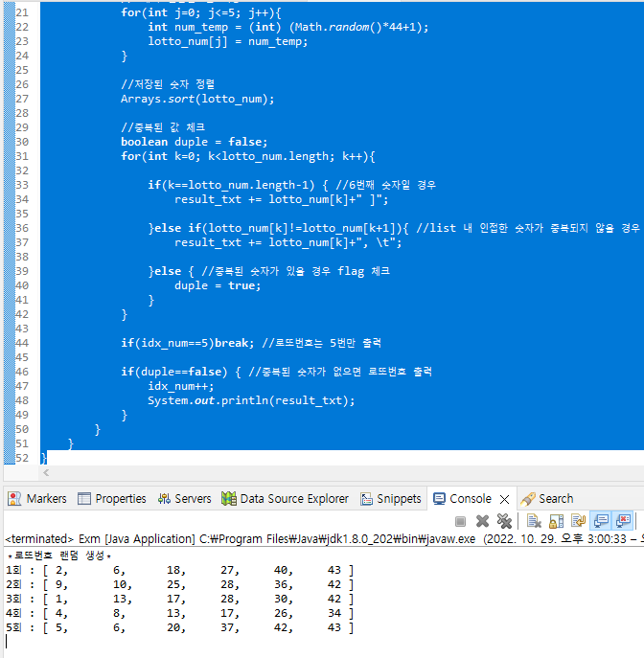Click the '5회' console result row

[179, 627]
